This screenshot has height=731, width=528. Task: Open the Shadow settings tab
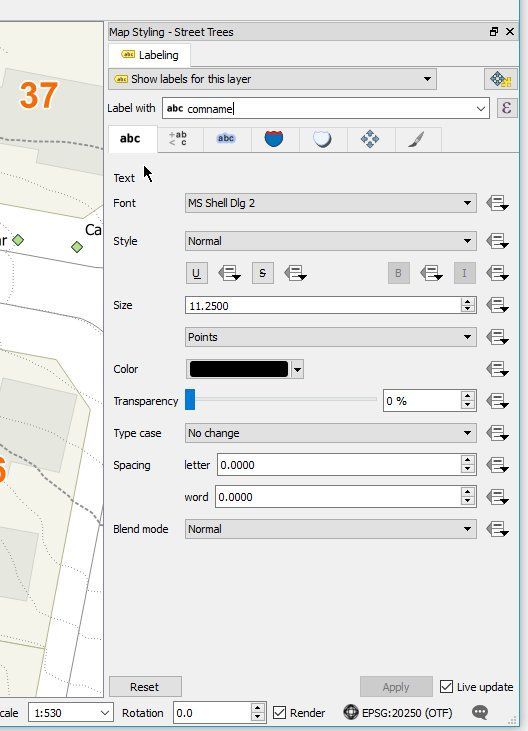(322, 139)
